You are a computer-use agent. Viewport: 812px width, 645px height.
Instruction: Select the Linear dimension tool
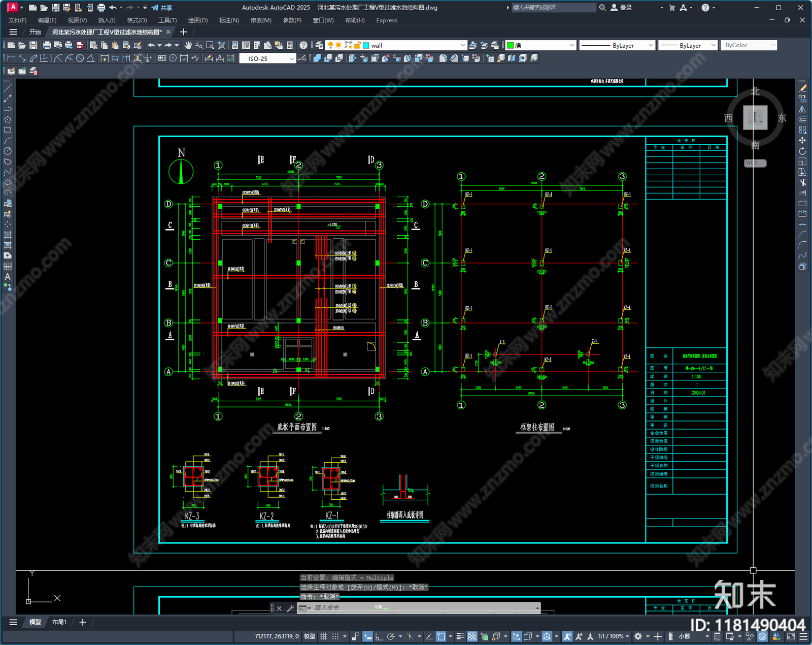coord(11,58)
